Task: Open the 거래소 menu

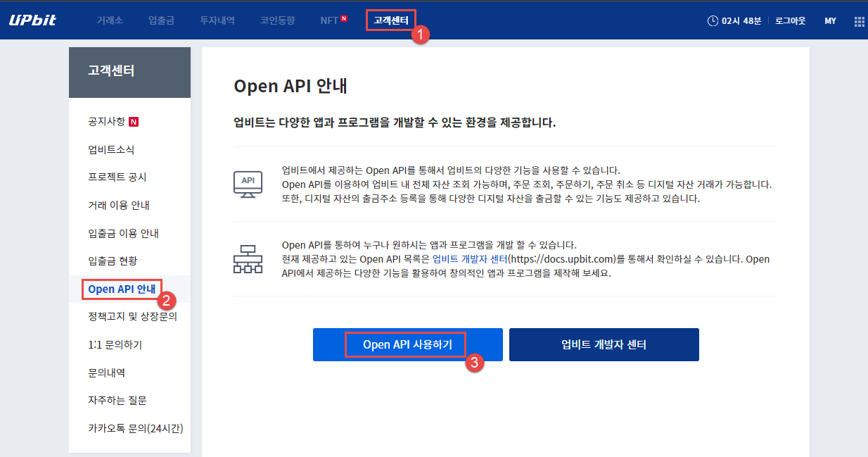Action: coord(110,20)
